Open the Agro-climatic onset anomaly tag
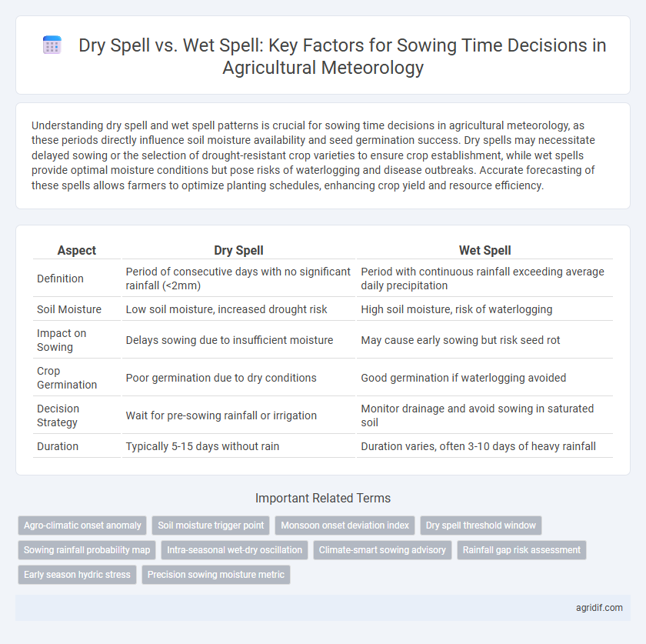 click(x=82, y=526)
